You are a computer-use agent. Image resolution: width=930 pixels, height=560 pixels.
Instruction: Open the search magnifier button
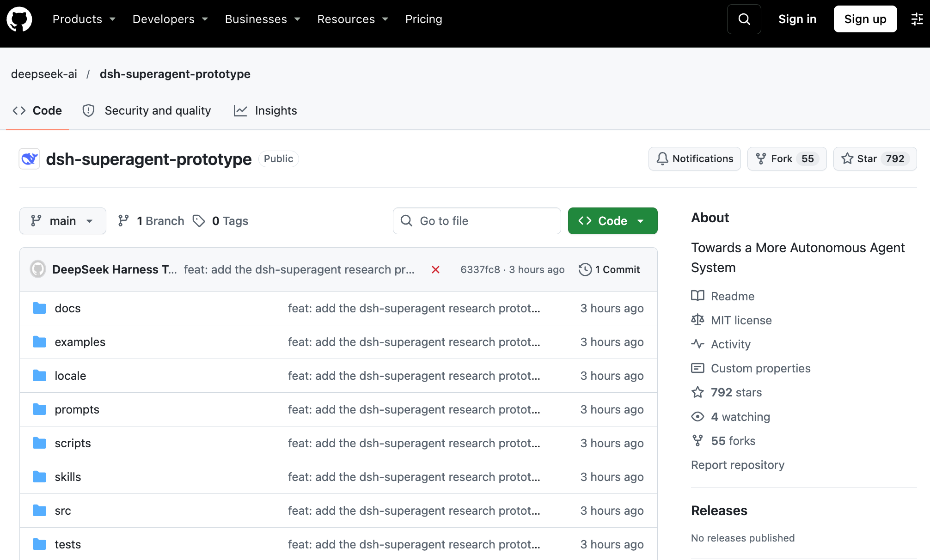coord(744,19)
